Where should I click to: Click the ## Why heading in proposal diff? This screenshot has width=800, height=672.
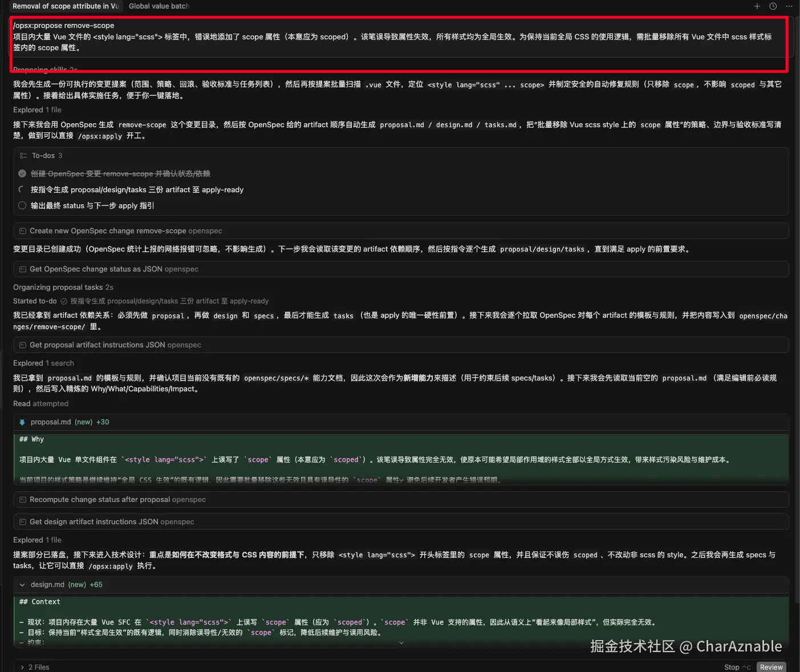31,439
